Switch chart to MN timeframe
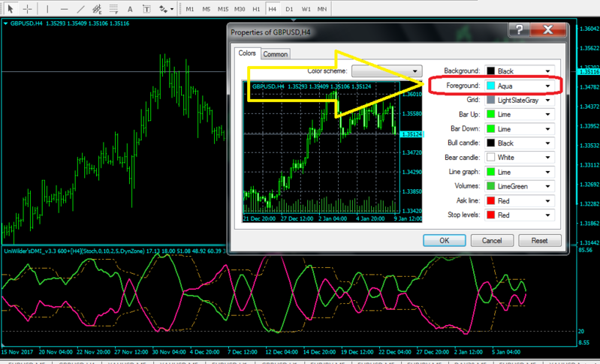This screenshot has height=364, width=600. pos(322,8)
